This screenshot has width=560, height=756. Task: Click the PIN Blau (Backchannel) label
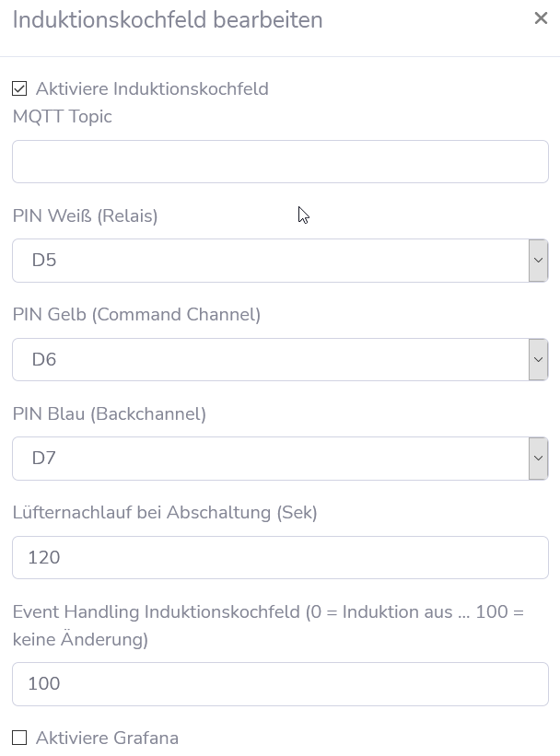(110, 414)
